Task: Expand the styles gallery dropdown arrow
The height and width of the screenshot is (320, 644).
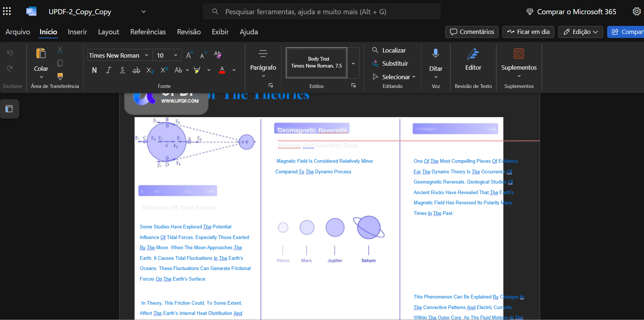Action: pyautogui.click(x=353, y=63)
